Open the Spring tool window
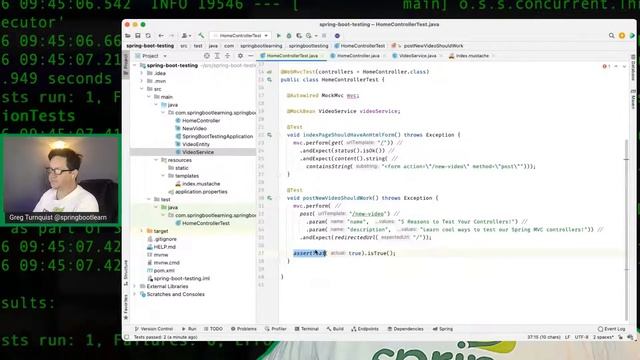The width and height of the screenshot is (640, 360). [443, 329]
